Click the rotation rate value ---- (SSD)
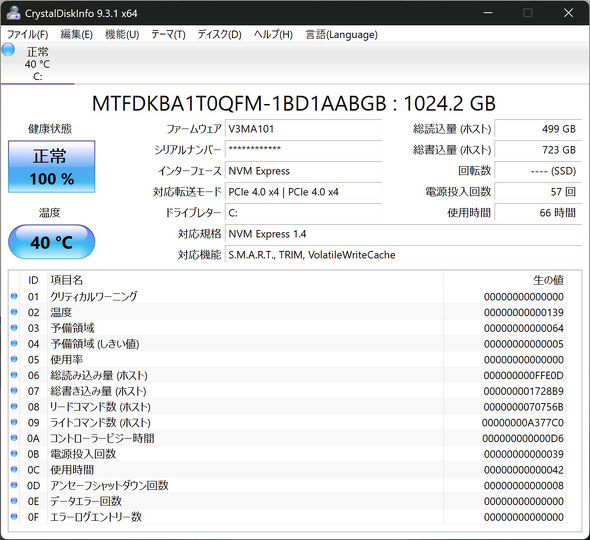The height and width of the screenshot is (540, 590). 538,171
